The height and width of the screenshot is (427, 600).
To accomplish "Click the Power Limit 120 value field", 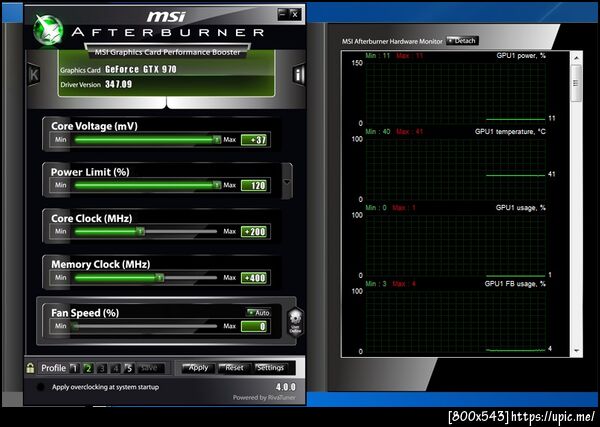I will click(x=254, y=186).
